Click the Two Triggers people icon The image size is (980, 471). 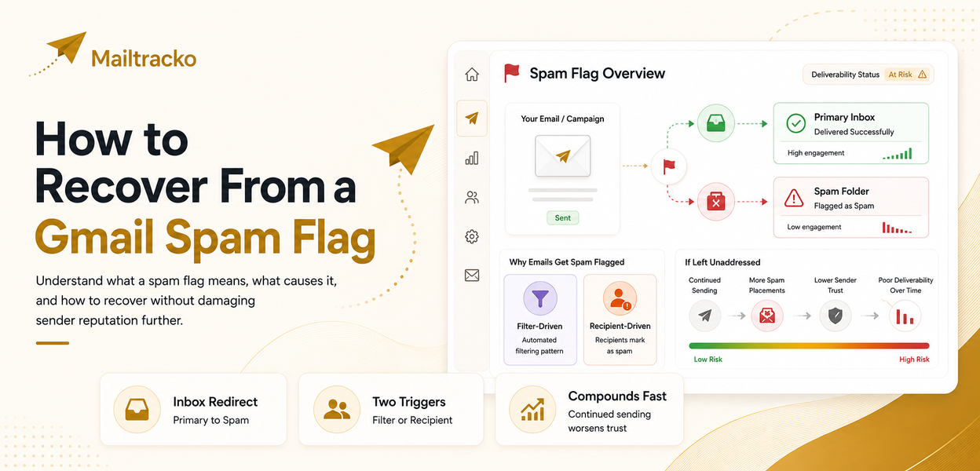pos(337,410)
